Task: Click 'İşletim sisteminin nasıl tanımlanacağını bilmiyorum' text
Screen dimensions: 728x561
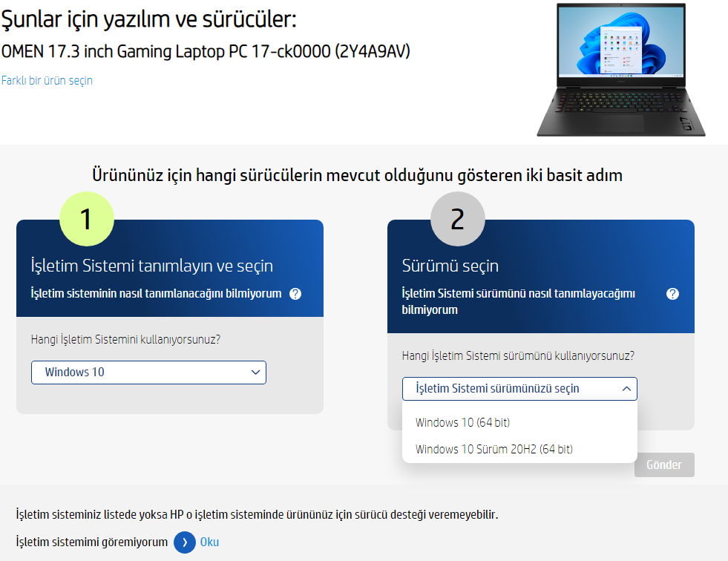Action: click(156, 294)
